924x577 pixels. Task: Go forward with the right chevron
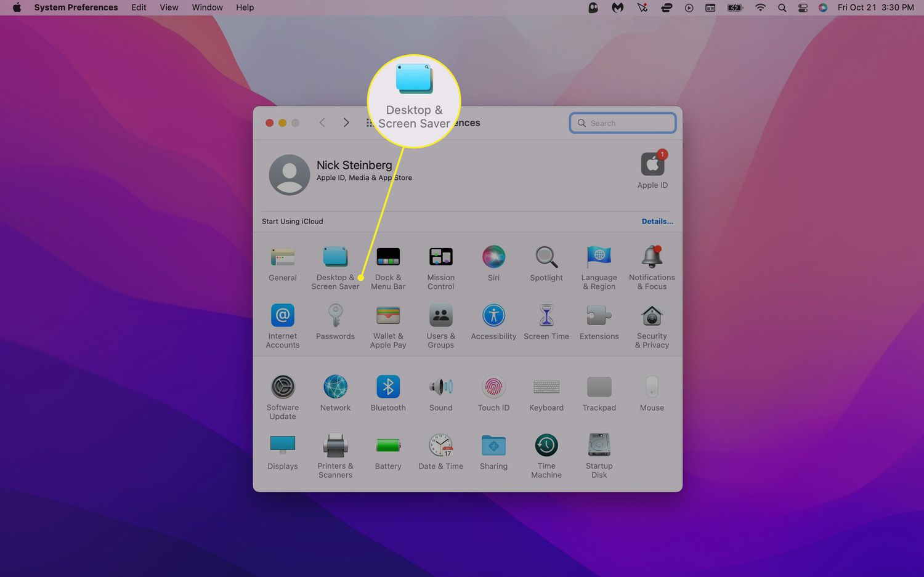346,123
